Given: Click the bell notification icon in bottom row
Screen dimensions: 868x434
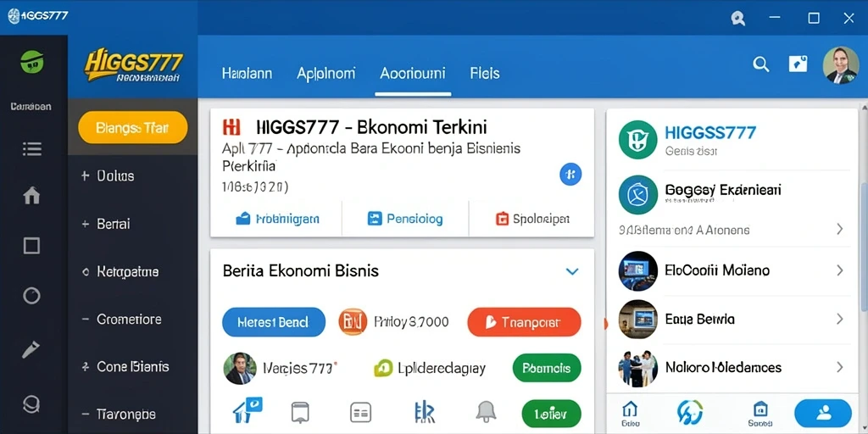Looking at the screenshot, I should pos(486,413).
